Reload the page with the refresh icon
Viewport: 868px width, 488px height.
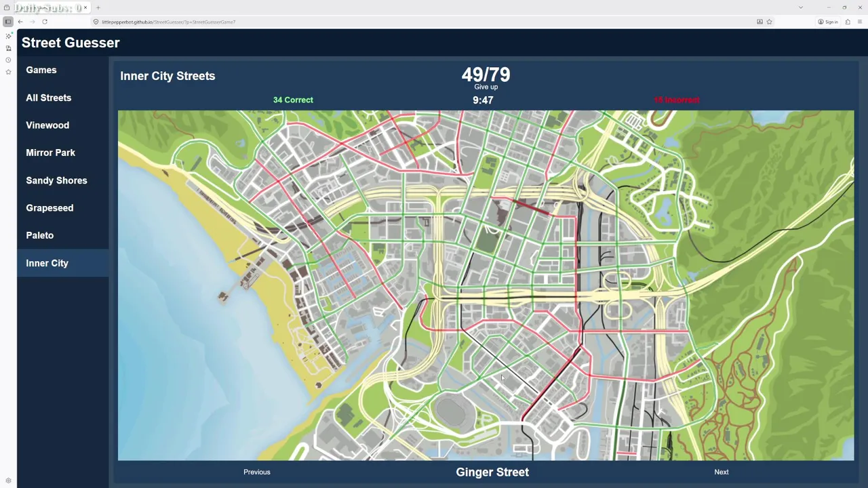tap(45, 22)
